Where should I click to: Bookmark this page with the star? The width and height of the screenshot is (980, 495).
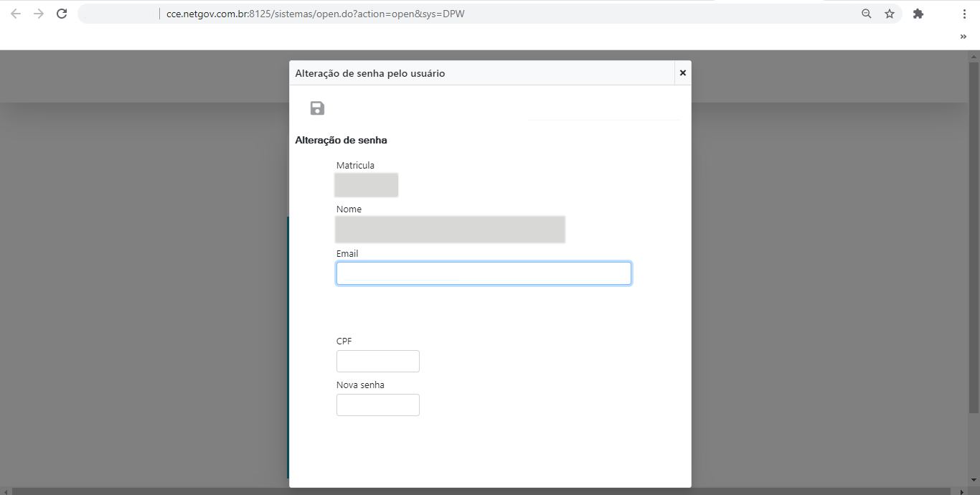[x=890, y=14]
